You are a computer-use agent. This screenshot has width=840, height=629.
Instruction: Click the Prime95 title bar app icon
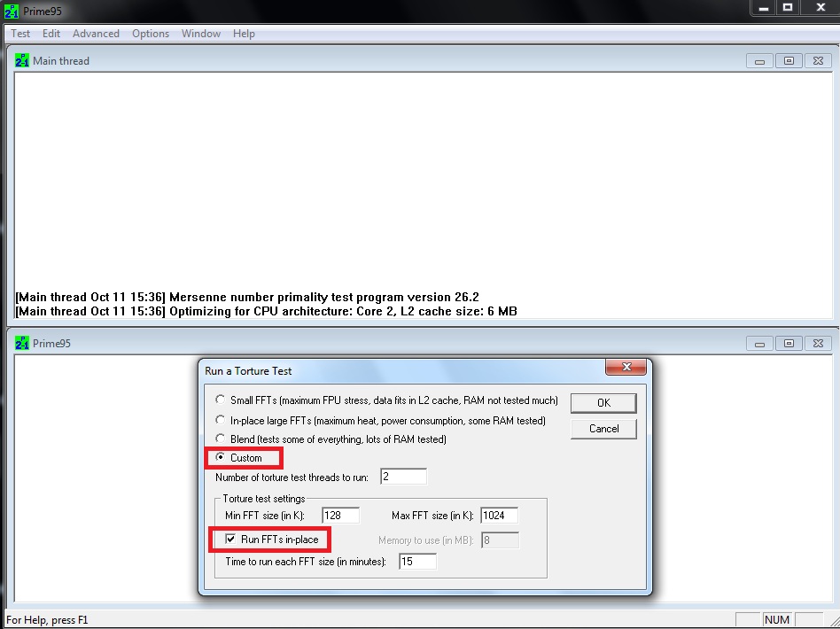pyautogui.click(x=12, y=11)
